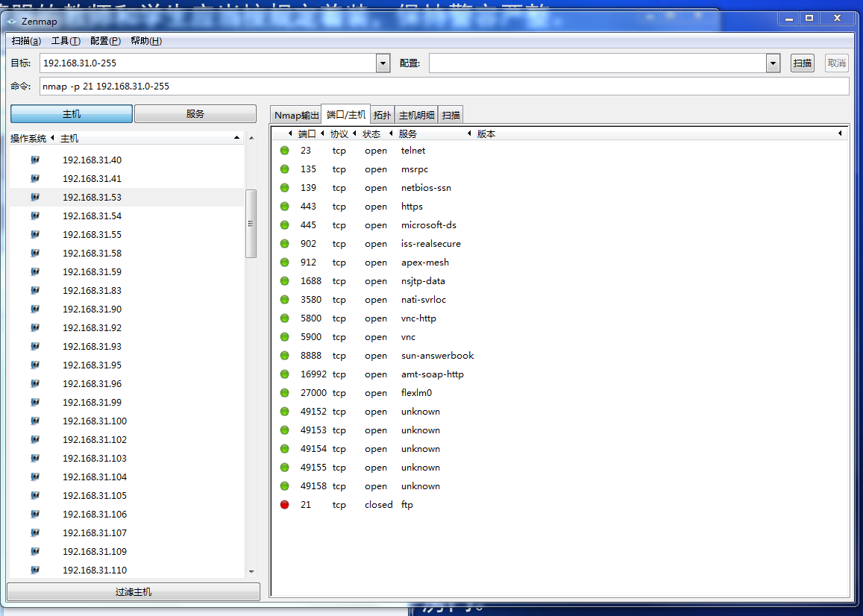Click into the 目标 target input field

tap(208, 63)
